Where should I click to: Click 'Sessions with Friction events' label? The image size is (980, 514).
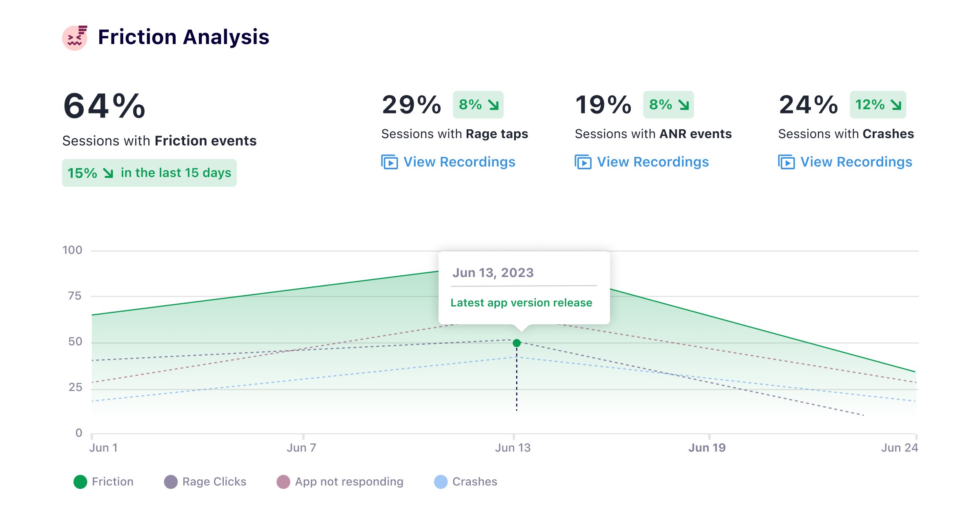click(159, 141)
